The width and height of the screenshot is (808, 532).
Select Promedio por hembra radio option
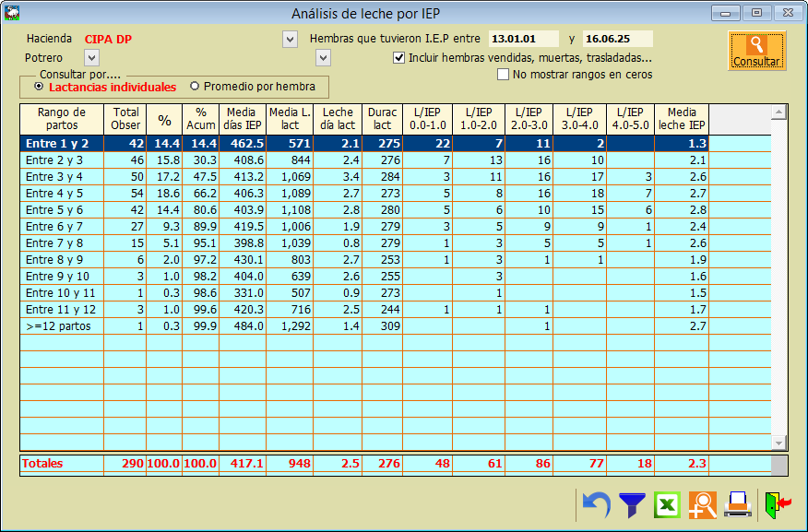click(195, 87)
